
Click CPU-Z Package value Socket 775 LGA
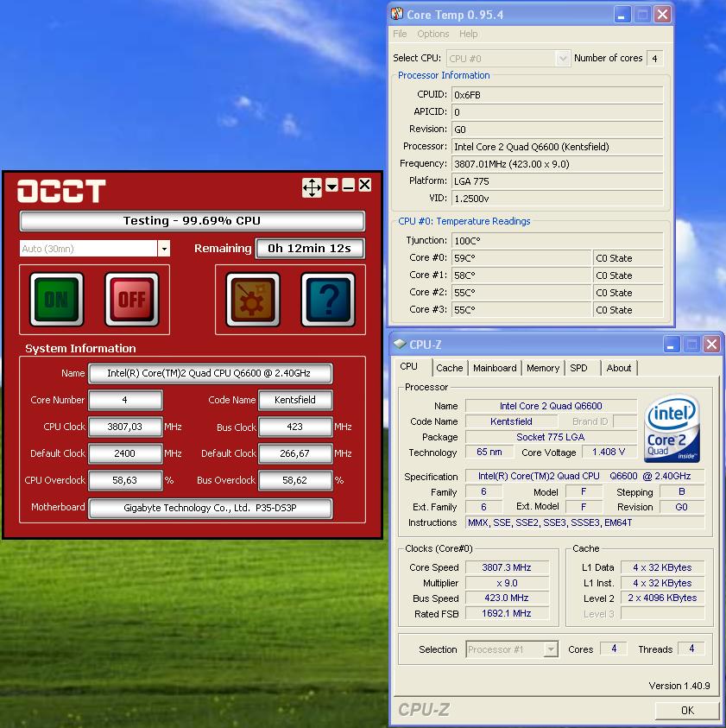point(551,437)
